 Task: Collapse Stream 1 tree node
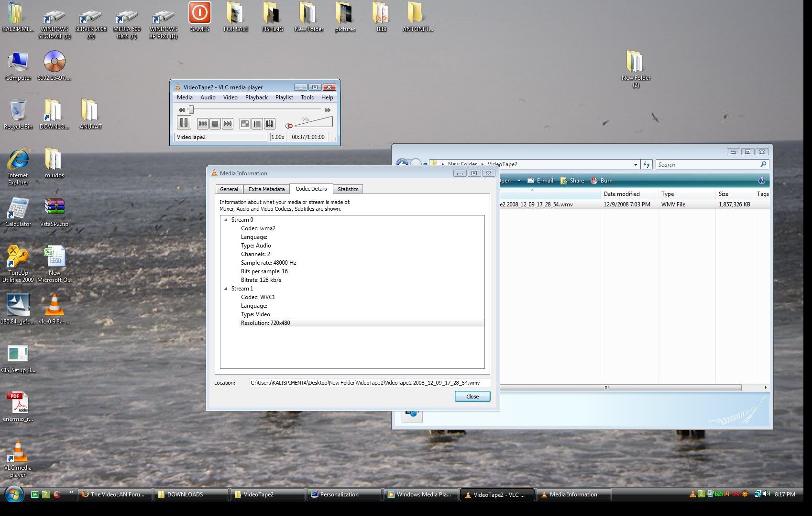tap(226, 289)
